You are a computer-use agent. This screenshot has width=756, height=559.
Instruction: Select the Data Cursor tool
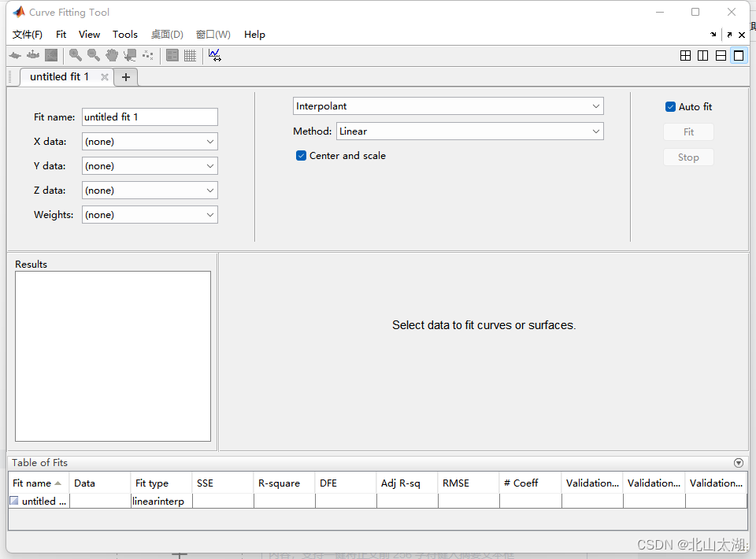(x=130, y=55)
